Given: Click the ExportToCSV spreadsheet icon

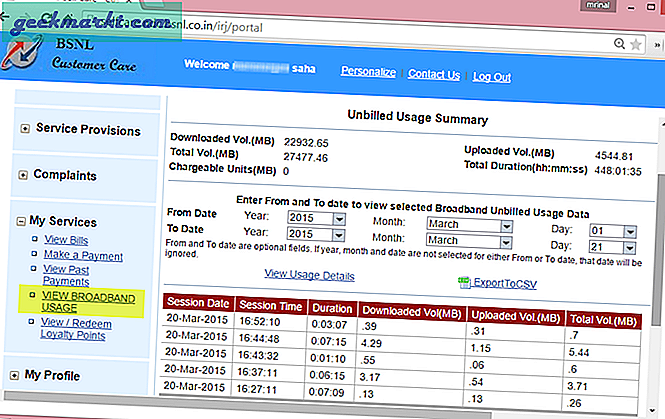Looking at the screenshot, I should click(x=463, y=283).
